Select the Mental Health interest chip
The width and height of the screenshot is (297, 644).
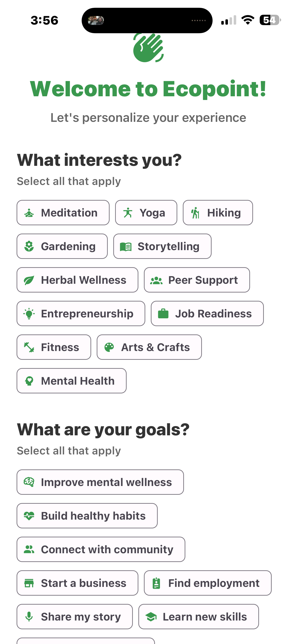click(x=72, y=381)
